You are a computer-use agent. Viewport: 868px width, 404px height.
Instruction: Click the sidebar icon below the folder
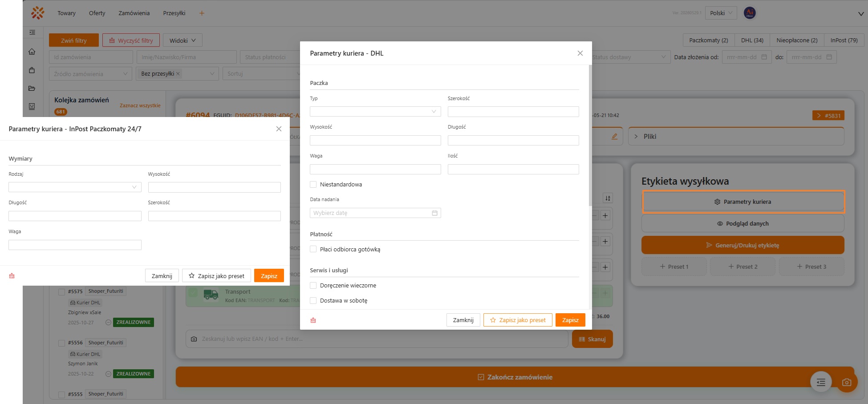tap(32, 106)
